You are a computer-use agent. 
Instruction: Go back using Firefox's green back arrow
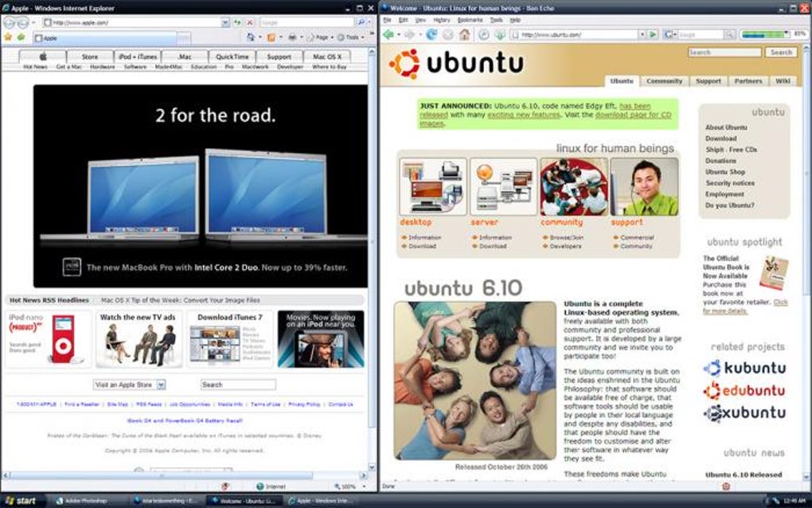click(x=388, y=35)
